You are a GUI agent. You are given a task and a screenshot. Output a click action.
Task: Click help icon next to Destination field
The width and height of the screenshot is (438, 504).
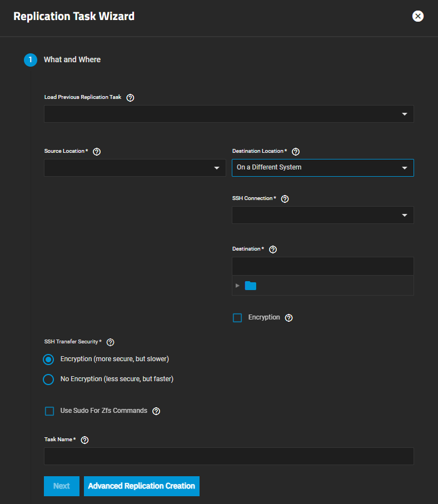(x=273, y=249)
